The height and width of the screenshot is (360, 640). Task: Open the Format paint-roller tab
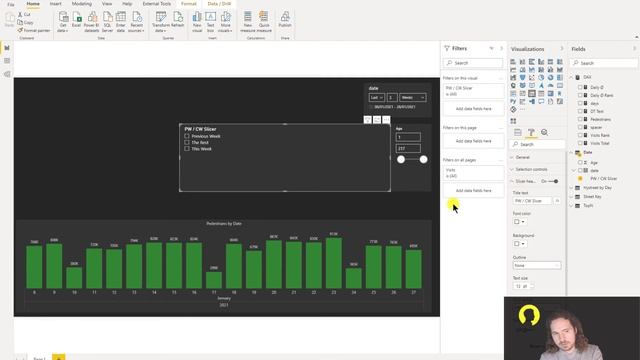[x=531, y=133]
